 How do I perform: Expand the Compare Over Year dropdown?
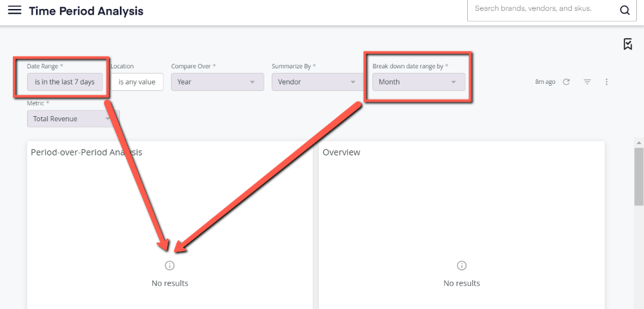pos(217,82)
